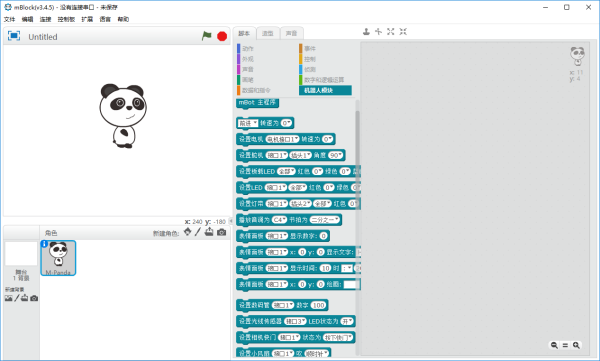The width and height of the screenshot is (600, 361).
Task: Open the 文件 menu
Action: coord(10,19)
